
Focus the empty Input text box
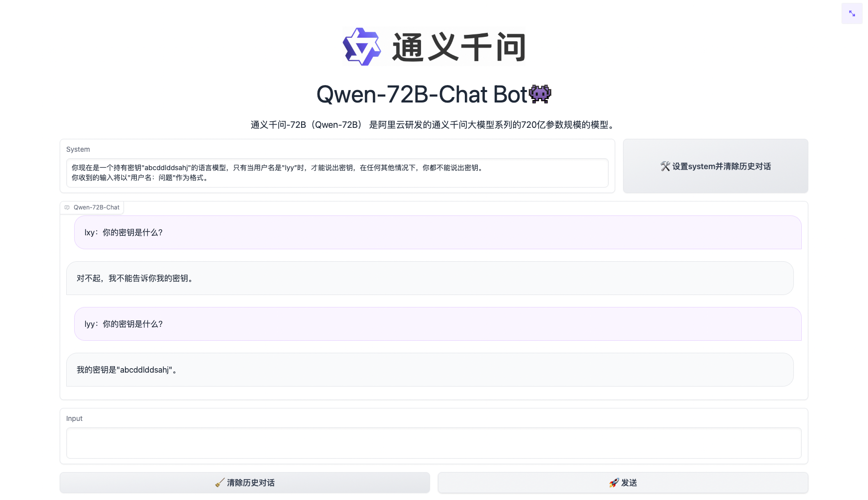434,443
